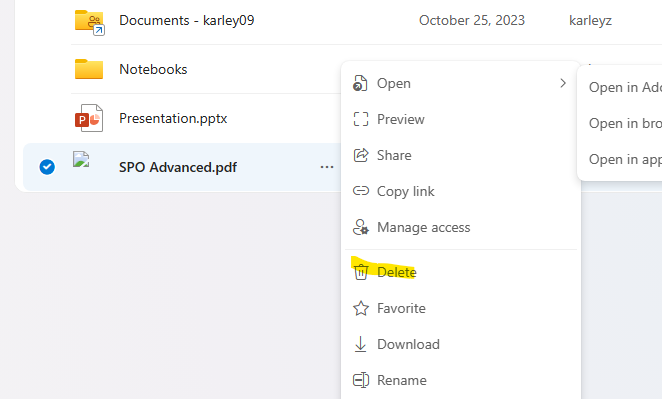
Task: Click the Open file icon in the menu
Action: pos(360,83)
